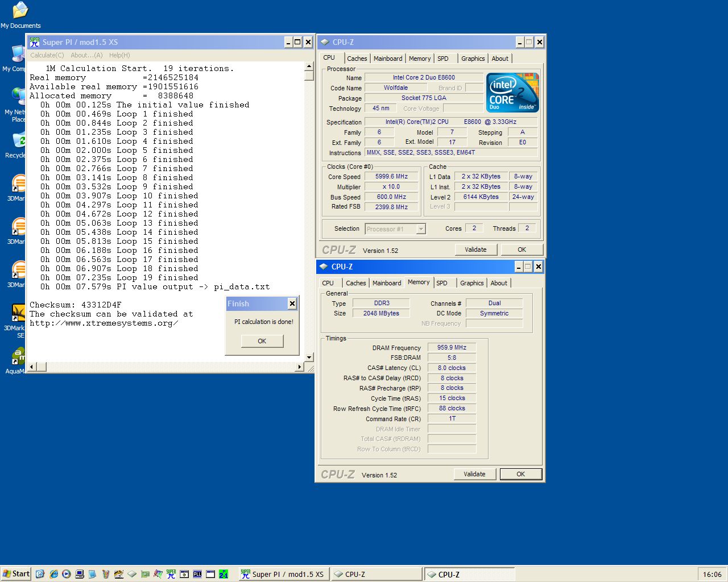Click the taskbar clock showing 16:06

(712, 575)
